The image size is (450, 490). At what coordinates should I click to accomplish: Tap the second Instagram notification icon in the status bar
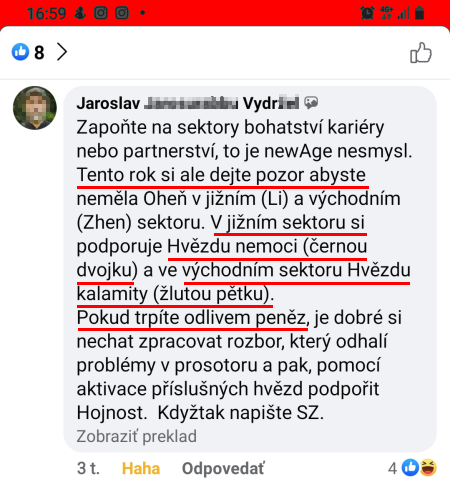[122, 13]
